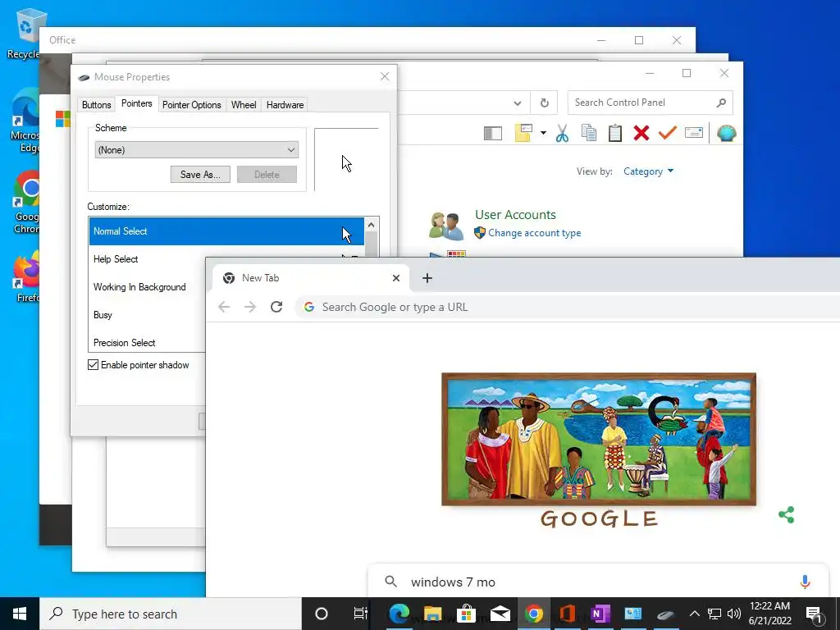Switch to Office app on taskbar
This screenshot has width=840, height=630.
pos(568,614)
